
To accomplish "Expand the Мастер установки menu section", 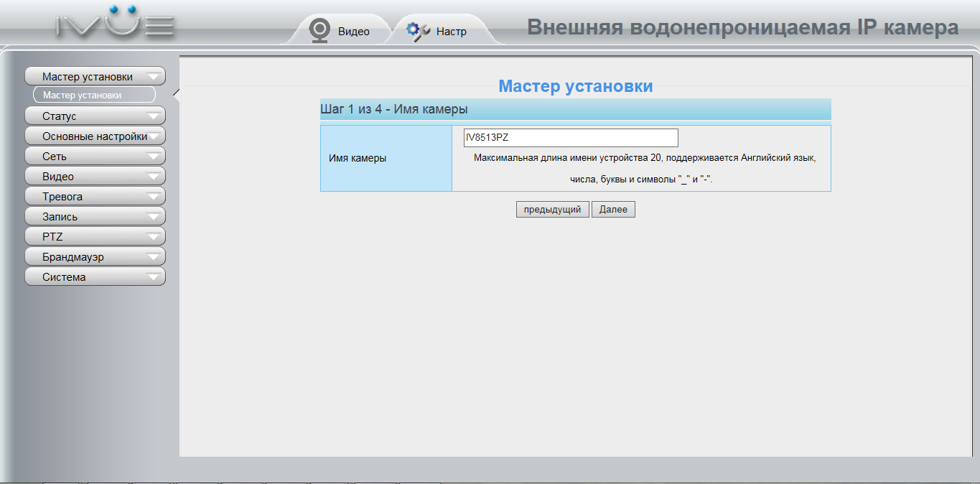I will coord(95,77).
